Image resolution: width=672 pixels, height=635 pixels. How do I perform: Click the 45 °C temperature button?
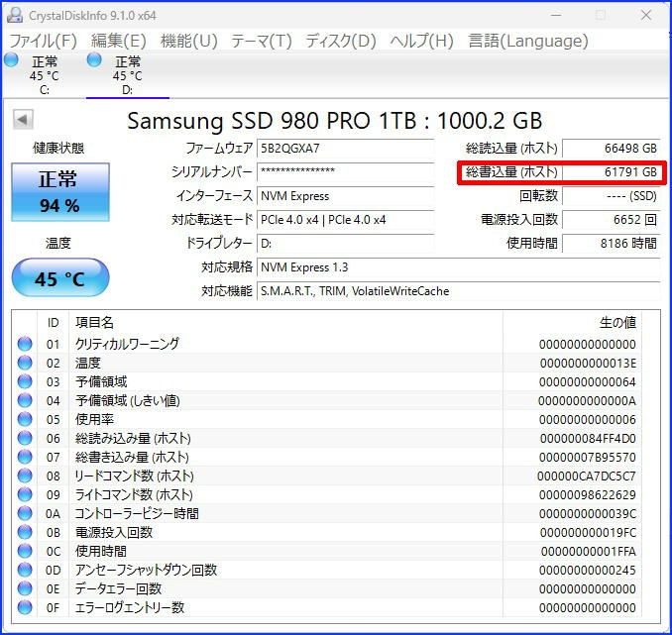pos(60,277)
